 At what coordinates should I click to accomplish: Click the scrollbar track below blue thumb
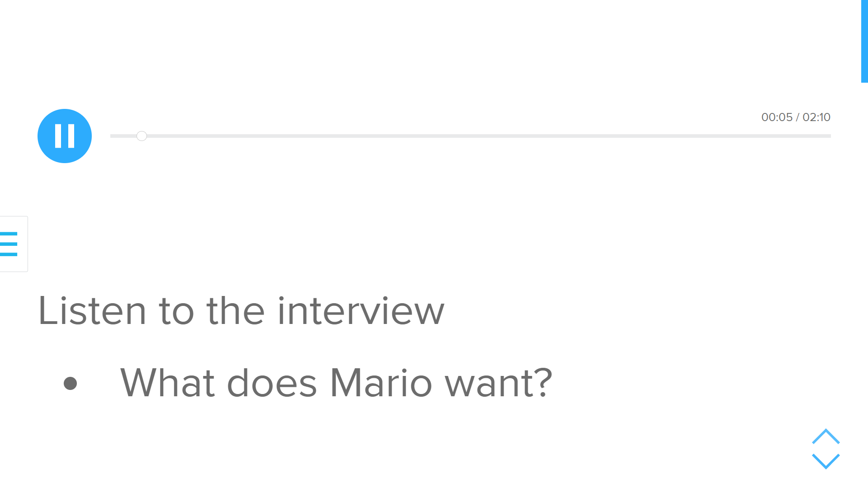[x=864, y=285]
